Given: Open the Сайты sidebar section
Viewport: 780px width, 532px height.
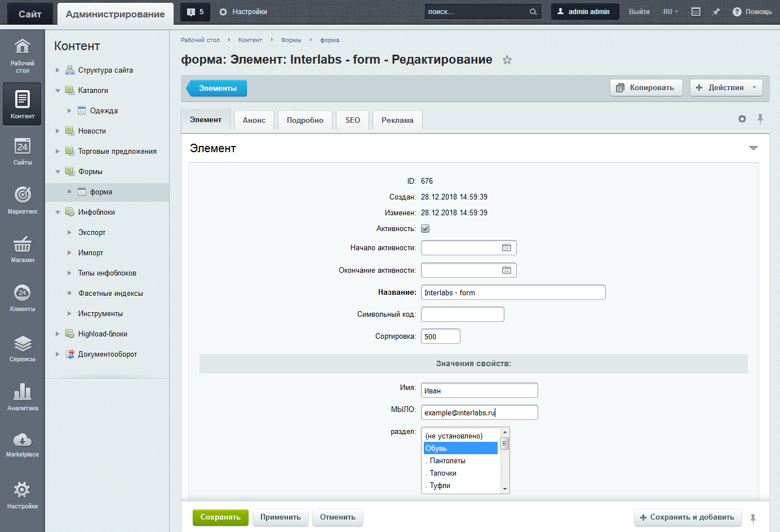Looking at the screenshot, I should 23,151.
